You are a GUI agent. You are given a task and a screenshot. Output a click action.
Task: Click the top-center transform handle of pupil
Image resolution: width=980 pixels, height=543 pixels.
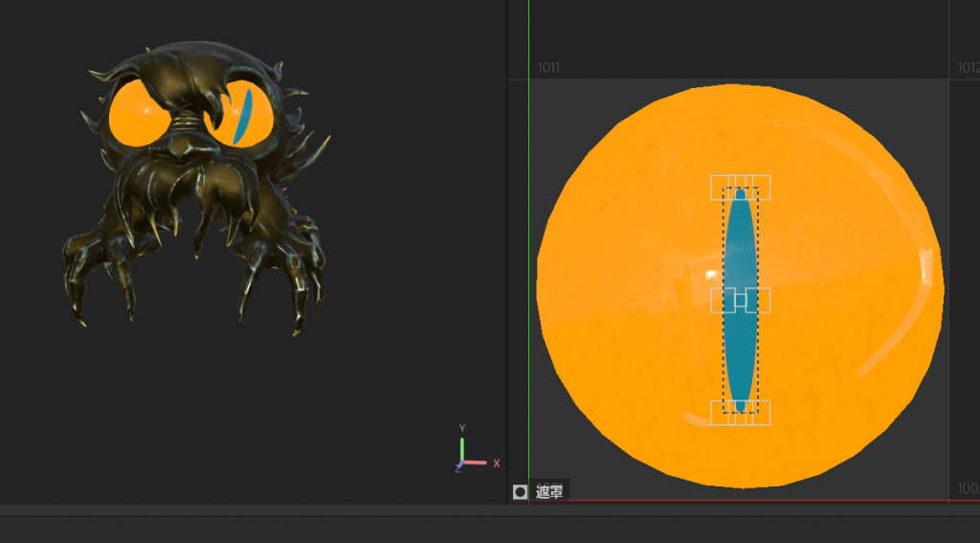[741, 187]
